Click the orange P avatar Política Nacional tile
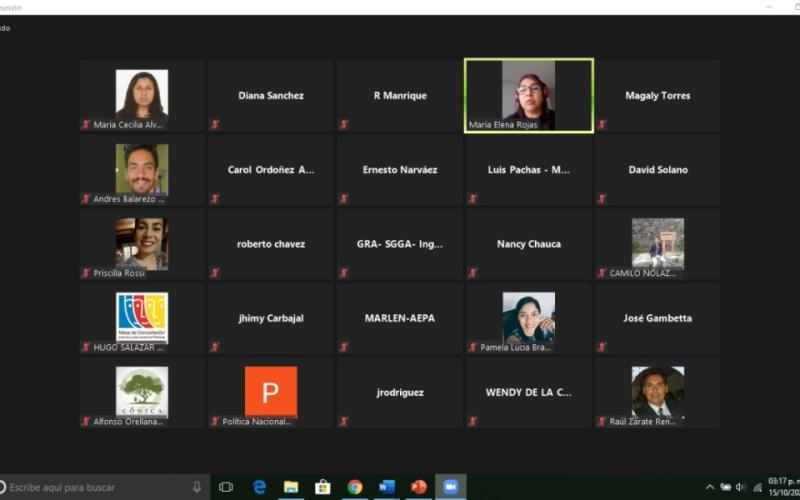This screenshot has width=800, height=500. (x=270, y=392)
